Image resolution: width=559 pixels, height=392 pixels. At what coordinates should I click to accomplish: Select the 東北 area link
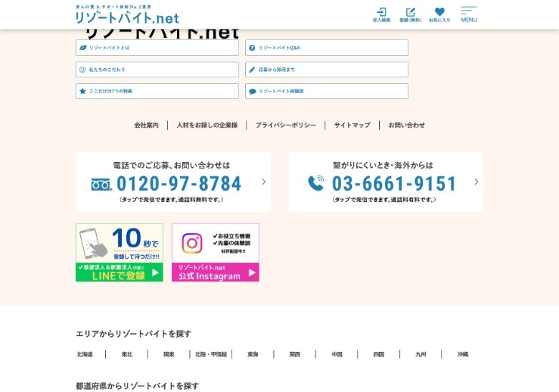[x=127, y=354]
